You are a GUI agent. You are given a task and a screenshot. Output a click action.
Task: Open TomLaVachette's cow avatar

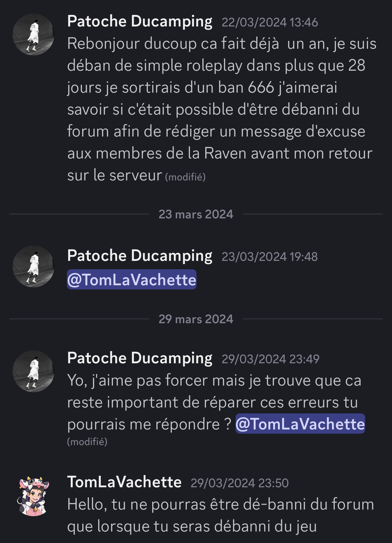(33, 496)
